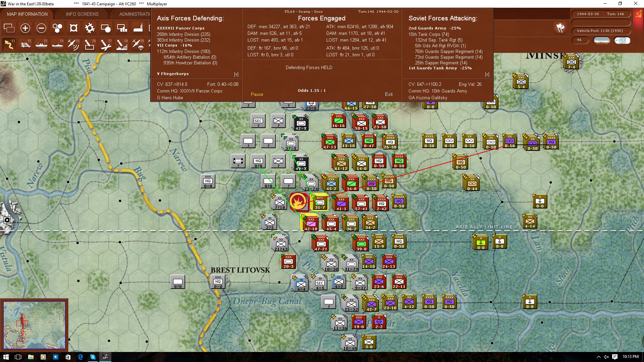This screenshot has width=644, height=362.
Task: Open Skype from the taskbar
Action: [x=93, y=357]
